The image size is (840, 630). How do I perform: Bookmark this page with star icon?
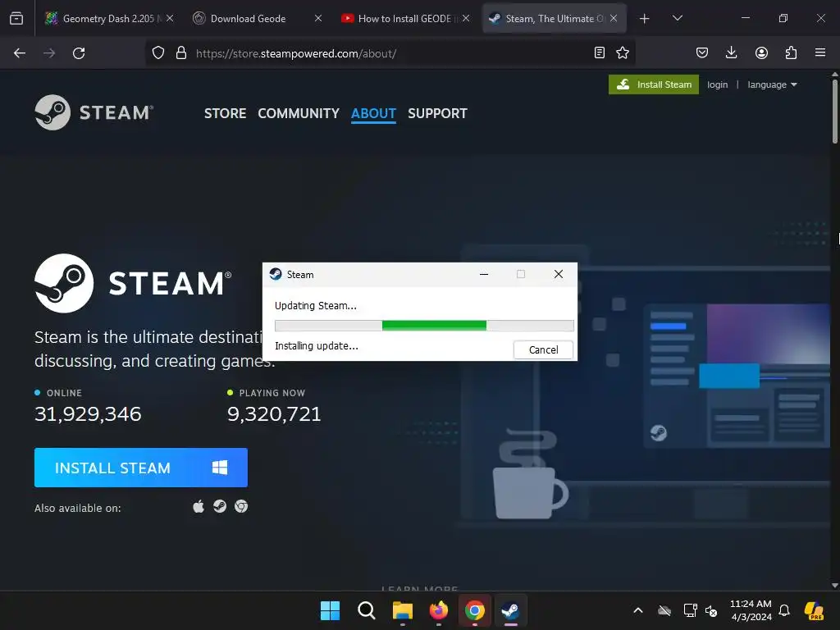623,52
